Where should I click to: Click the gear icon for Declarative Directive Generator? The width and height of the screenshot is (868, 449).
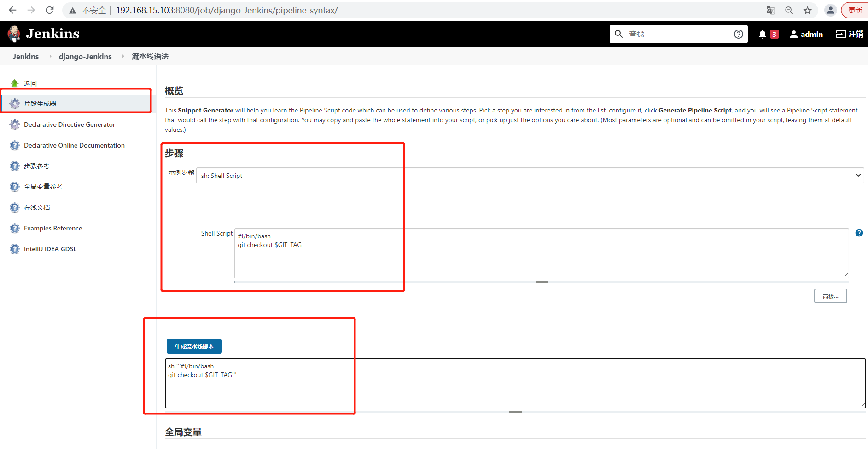[x=15, y=124]
